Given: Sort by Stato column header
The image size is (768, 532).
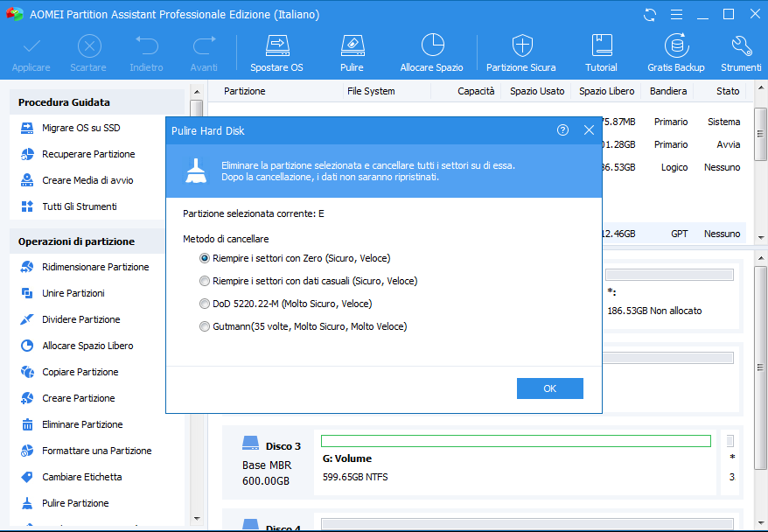Looking at the screenshot, I should (728, 91).
